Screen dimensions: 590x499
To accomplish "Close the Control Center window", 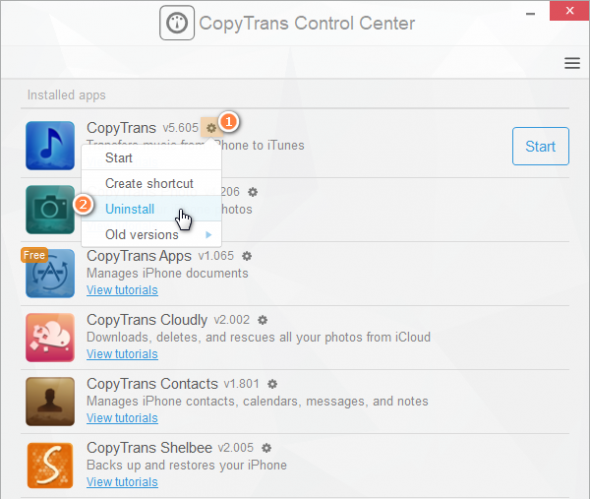I will (x=570, y=11).
